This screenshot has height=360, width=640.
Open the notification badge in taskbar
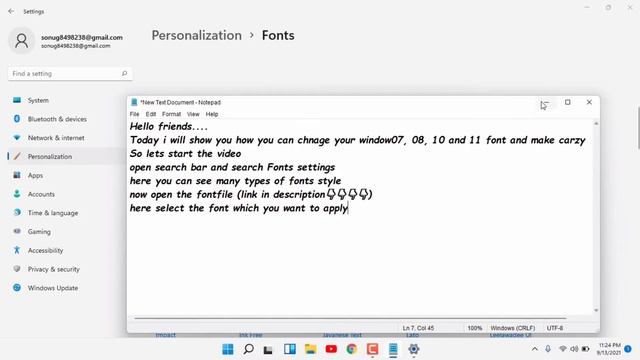coord(628,349)
